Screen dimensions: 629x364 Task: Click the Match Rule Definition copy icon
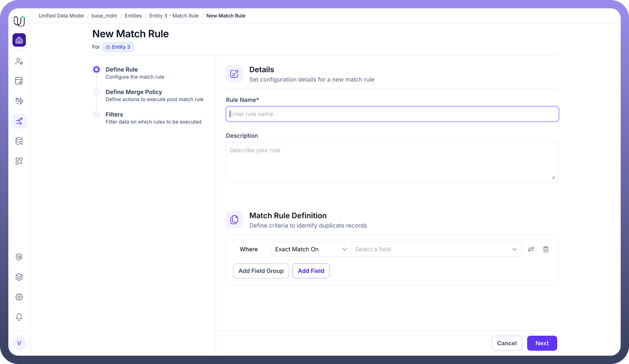(x=234, y=220)
